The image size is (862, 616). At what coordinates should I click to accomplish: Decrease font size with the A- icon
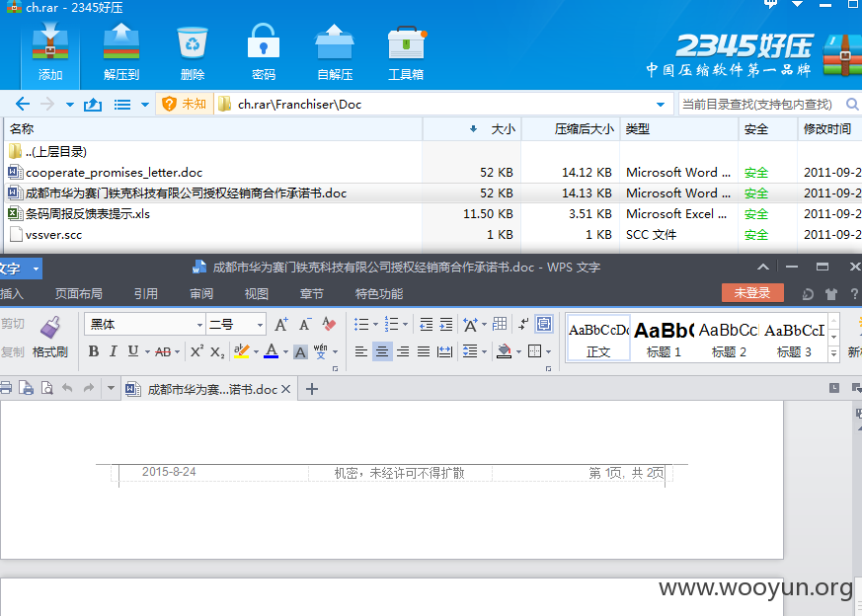(305, 324)
